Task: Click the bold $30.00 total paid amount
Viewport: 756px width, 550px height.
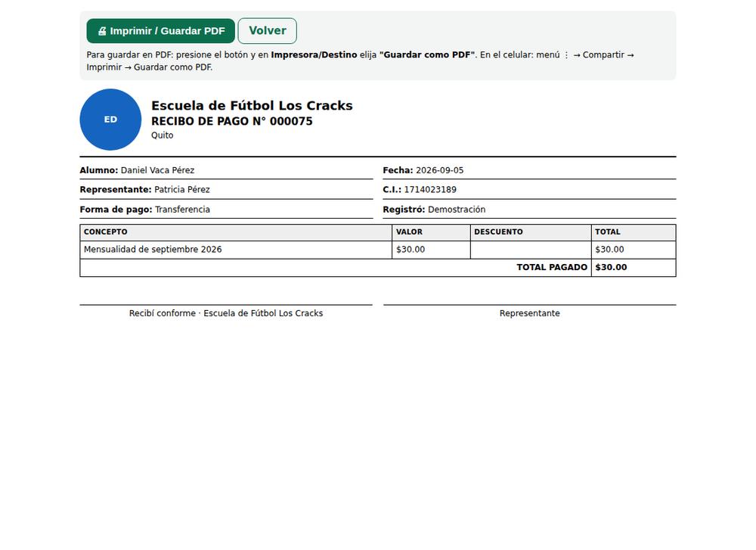Action: coord(611,267)
